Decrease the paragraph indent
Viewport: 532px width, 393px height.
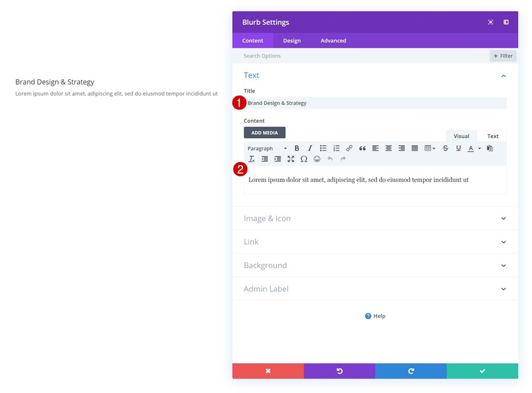point(265,159)
